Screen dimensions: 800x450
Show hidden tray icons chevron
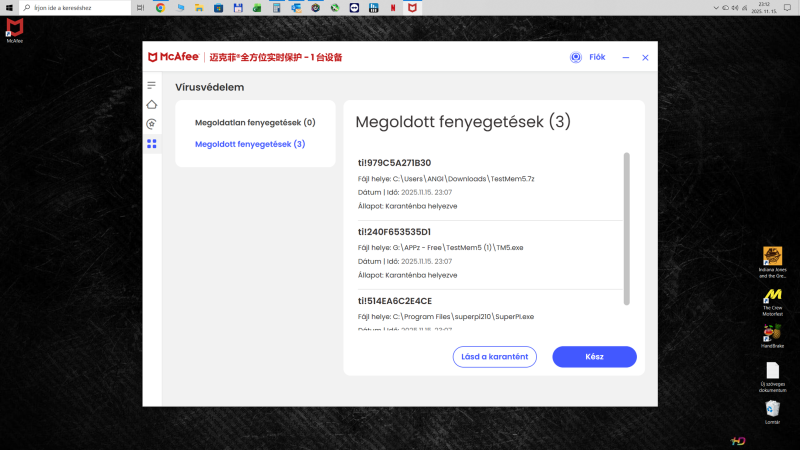[716, 8]
